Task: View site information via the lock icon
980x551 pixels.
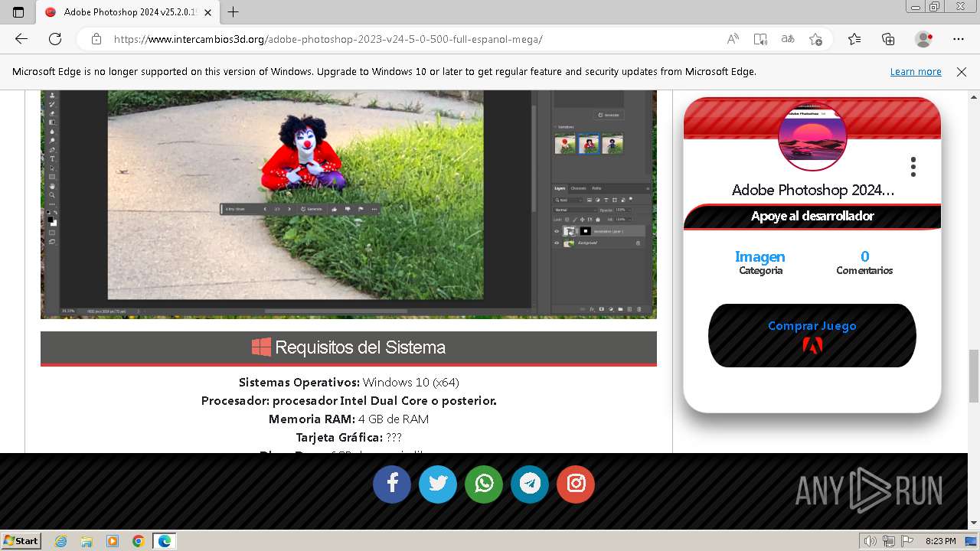Action: tap(96, 39)
